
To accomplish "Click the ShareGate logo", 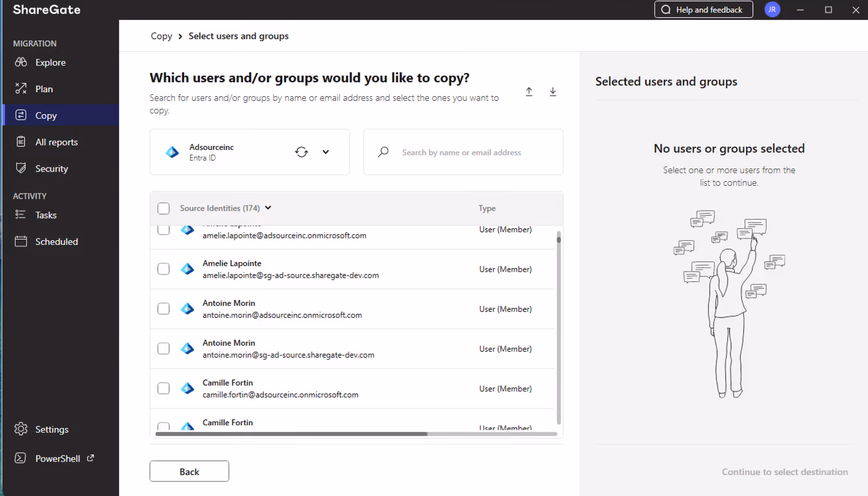I will point(47,10).
